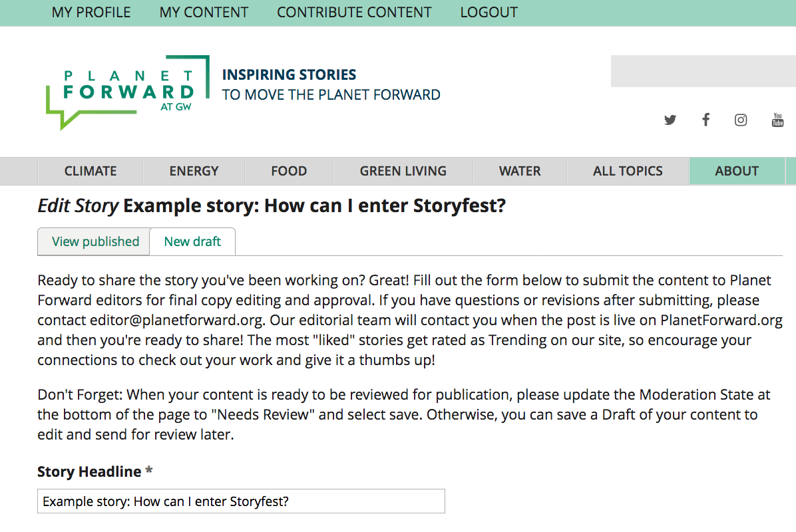Go to My Content page
Viewport: 796px width, 532px height.
click(204, 12)
